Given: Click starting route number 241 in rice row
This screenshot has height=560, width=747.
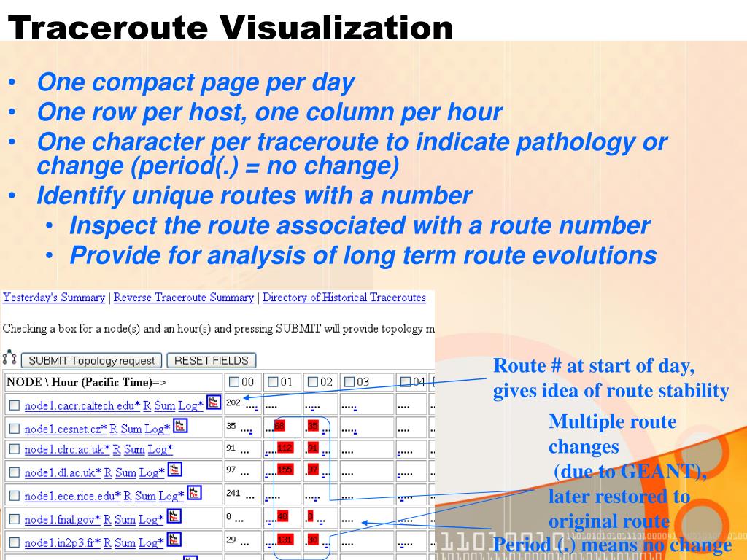Looking at the screenshot, I should (x=233, y=493).
